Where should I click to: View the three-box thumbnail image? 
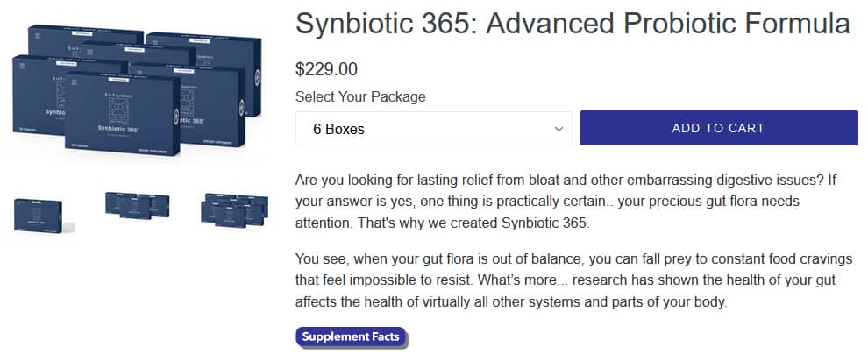point(138,206)
